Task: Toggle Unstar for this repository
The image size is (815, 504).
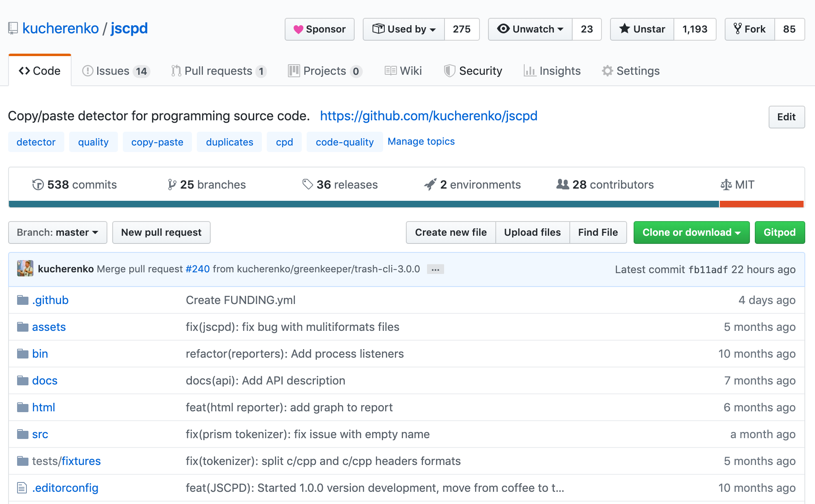Action: [x=642, y=29]
